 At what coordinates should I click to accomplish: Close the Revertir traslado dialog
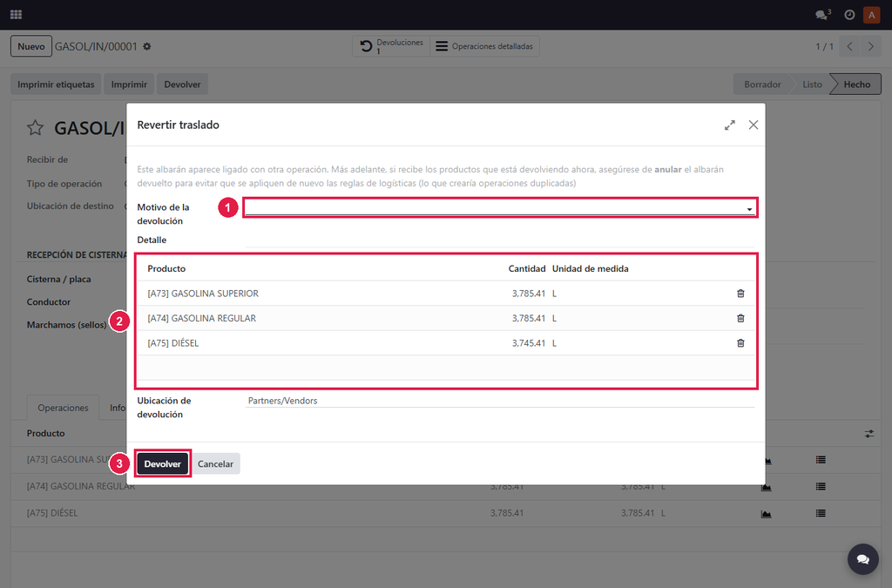point(753,125)
